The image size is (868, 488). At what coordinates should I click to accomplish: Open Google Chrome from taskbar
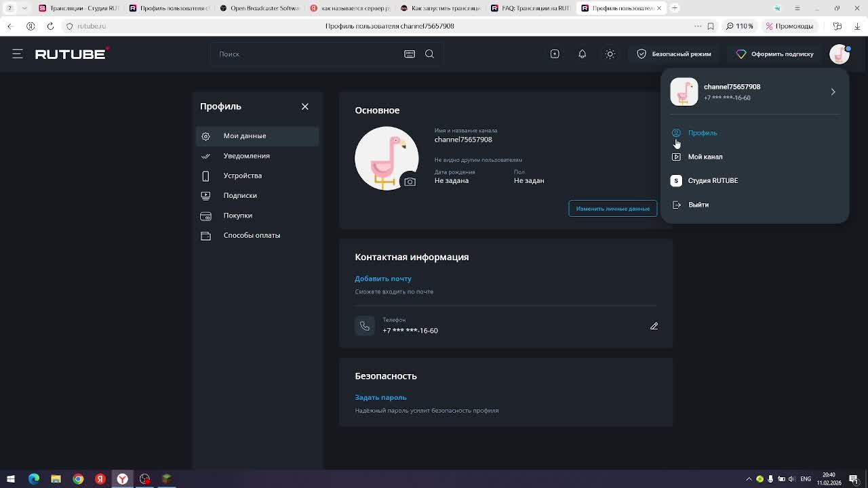coord(78,479)
